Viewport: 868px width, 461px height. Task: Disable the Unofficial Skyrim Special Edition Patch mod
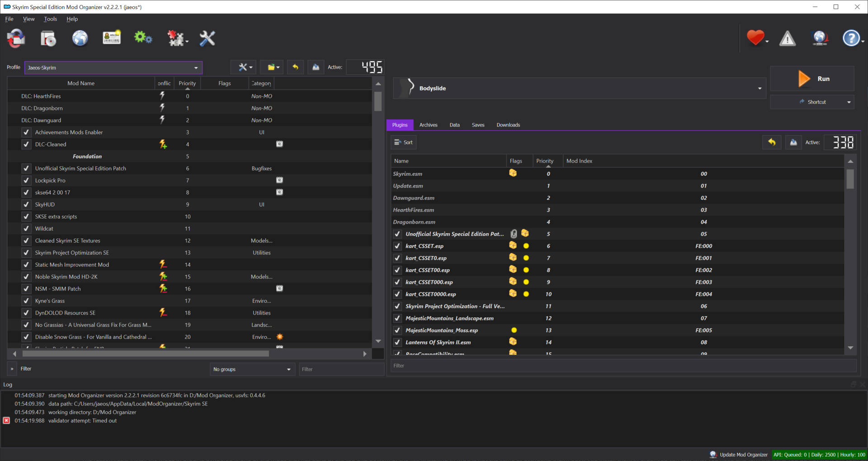click(26, 169)
